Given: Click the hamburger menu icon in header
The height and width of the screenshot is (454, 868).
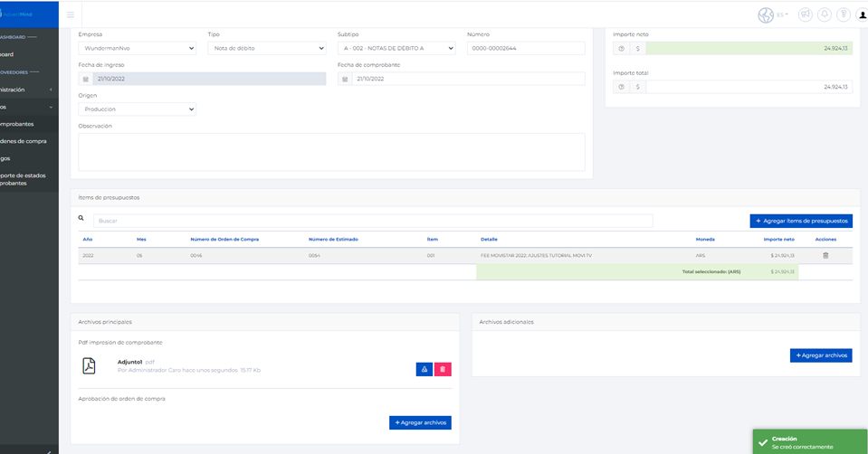Looking at the screenshot, I should pos(71,15).
